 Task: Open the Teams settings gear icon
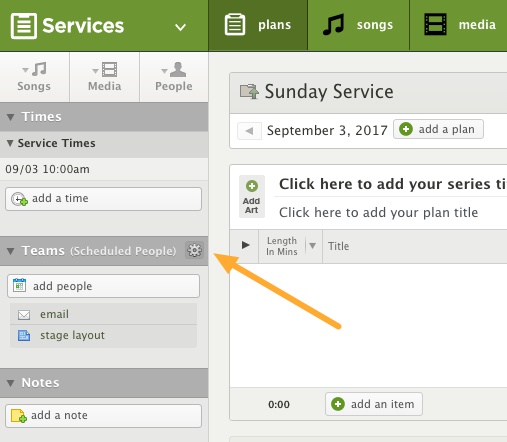(x=195, y=250)
